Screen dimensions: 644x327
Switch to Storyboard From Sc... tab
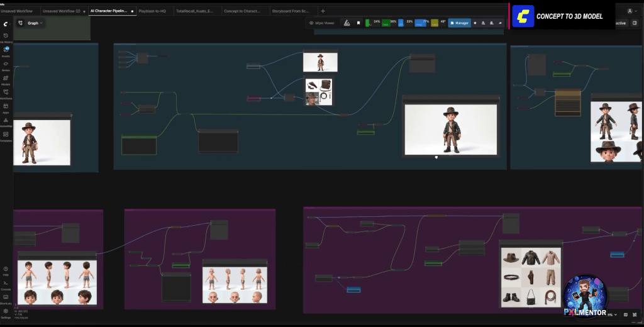pos(293,11)
